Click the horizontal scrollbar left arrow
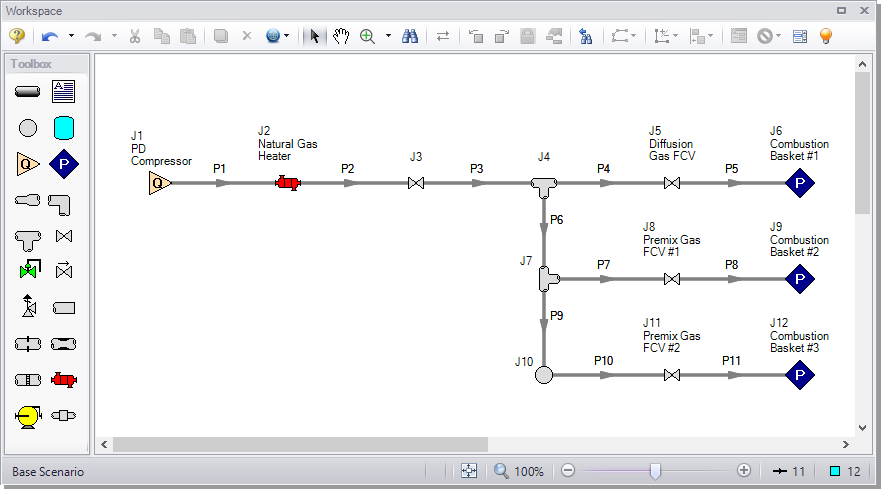Image resolution: width=881 pixels, height=489 pixels. (105, 445)
